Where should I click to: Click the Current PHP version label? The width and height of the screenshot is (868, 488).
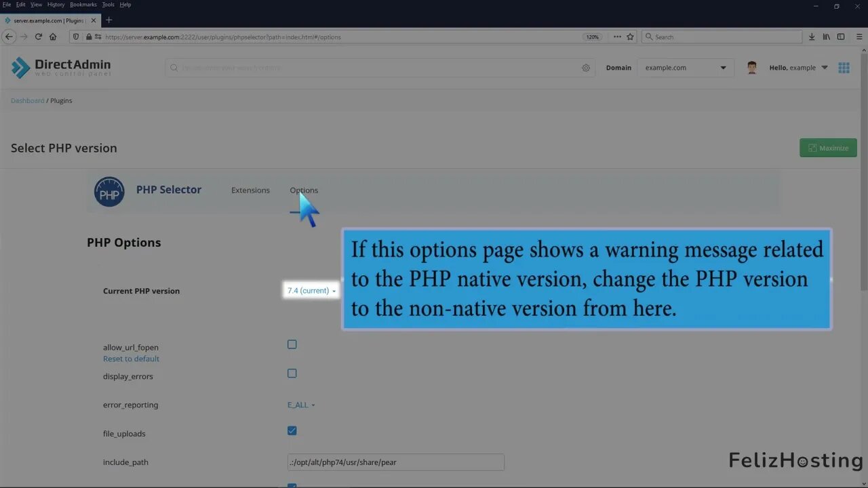click(x=141, y=291)
